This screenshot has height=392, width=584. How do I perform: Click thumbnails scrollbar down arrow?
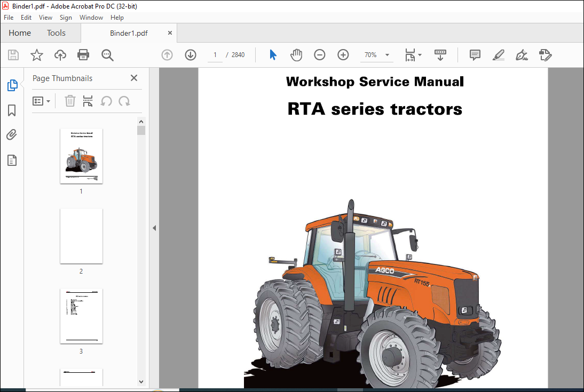pyautogui.click(x=141, y=381)
